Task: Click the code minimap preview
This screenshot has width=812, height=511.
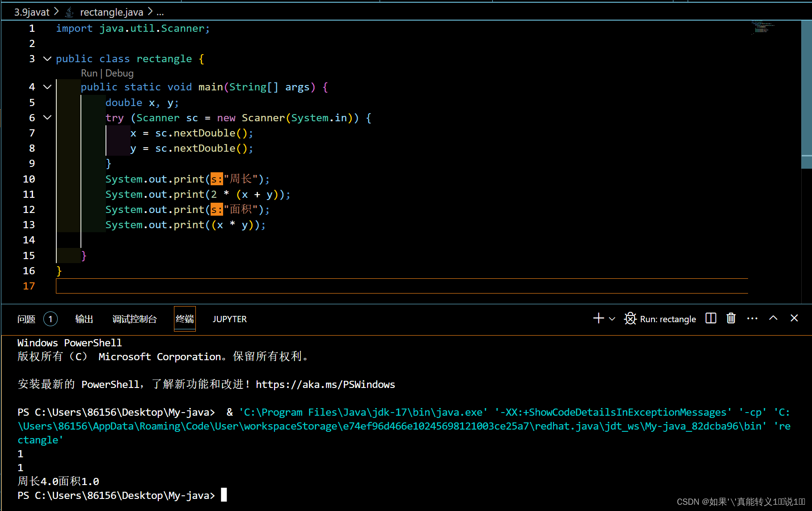Action: click(x=763, y=28)
